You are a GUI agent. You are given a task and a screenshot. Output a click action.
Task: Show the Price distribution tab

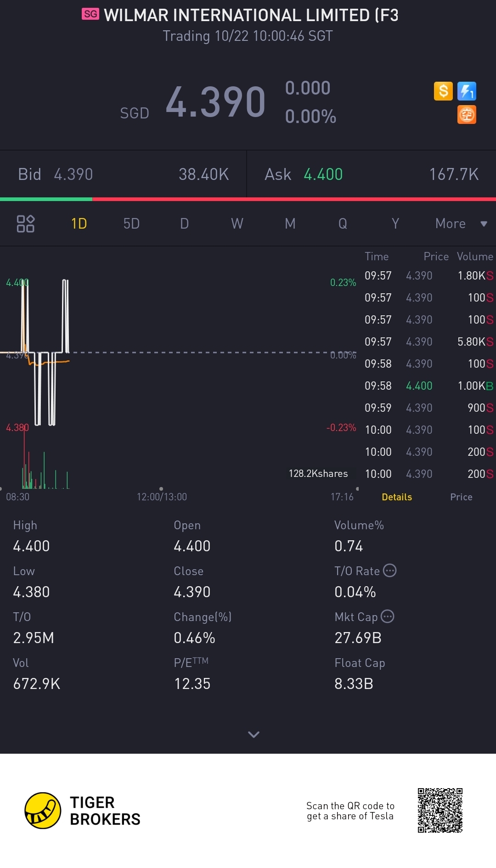point(461,497)
